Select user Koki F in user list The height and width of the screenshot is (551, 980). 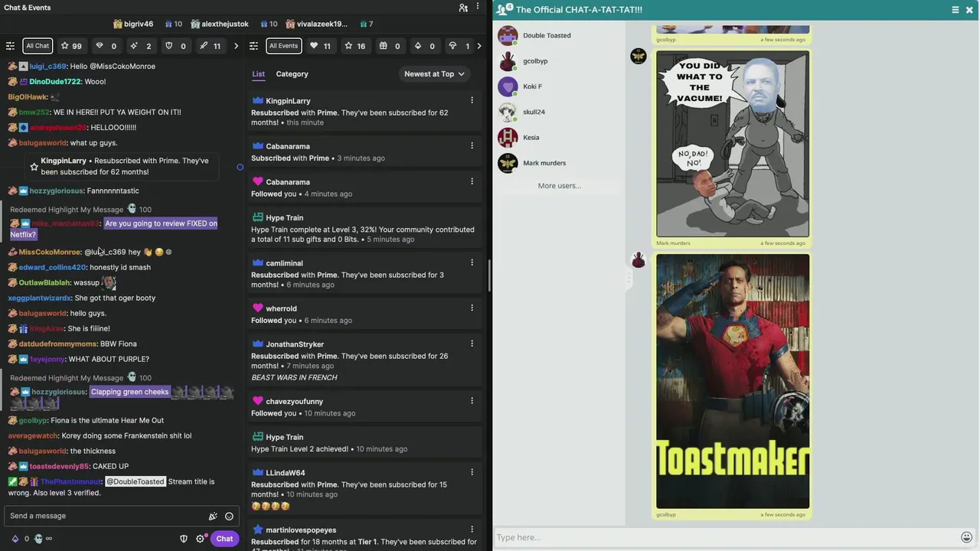tap(559, 86)
